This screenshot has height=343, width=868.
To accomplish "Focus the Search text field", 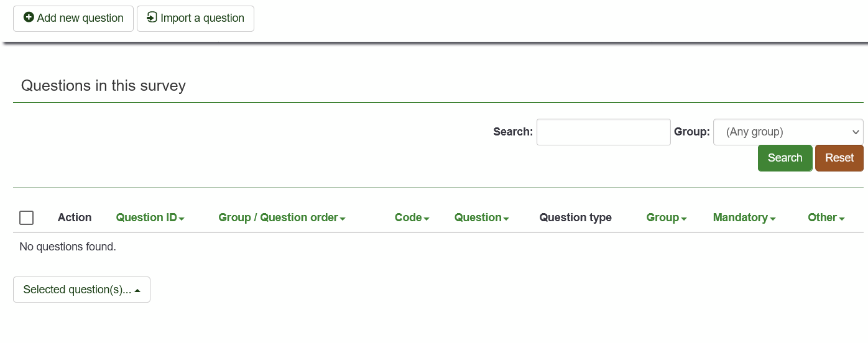I will pyautogui.click(x=603, y=132).
